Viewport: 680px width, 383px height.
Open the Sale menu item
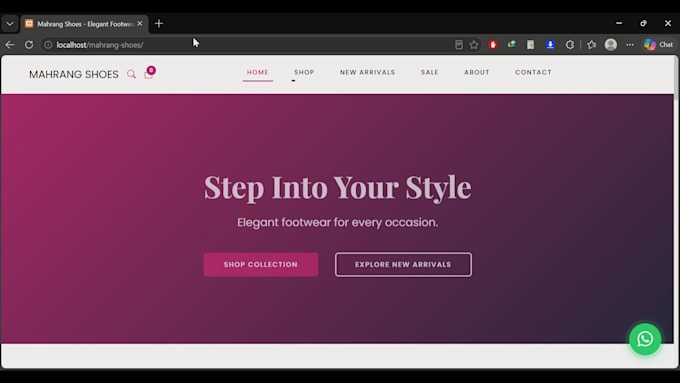pos(429,72)
